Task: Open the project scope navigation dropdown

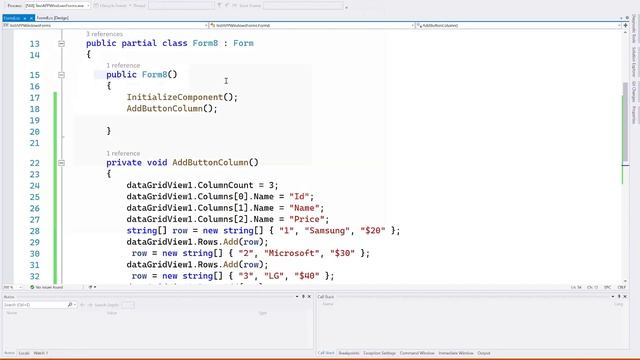Action: click(x=105, y=25)
